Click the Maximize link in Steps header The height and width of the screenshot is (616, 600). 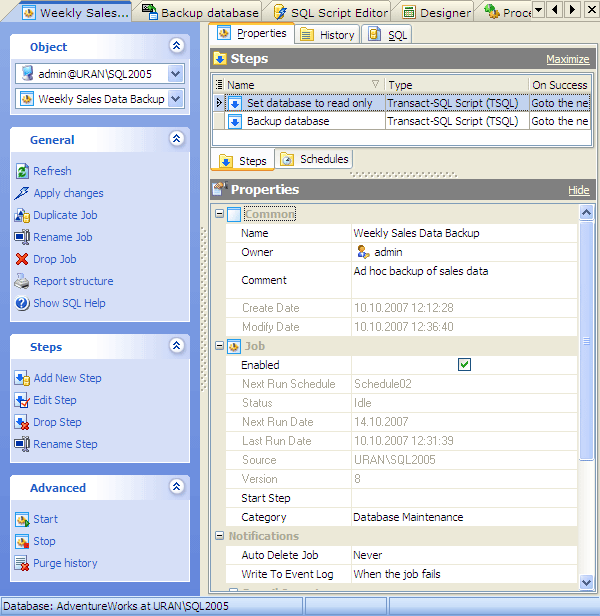pyautogui.click(x=567, y=60)
